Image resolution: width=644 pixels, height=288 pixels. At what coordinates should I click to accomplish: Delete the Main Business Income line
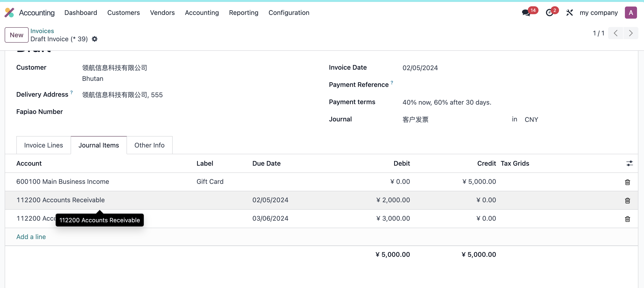pos(627,182)
